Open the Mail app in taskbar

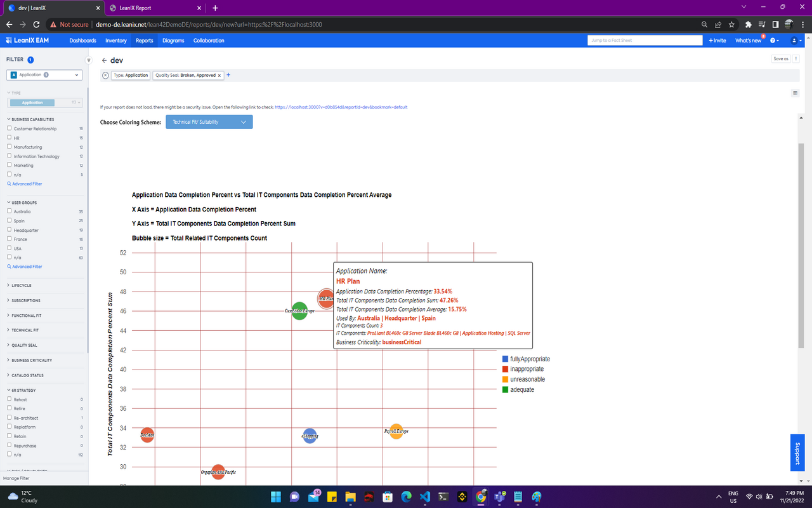313,497
